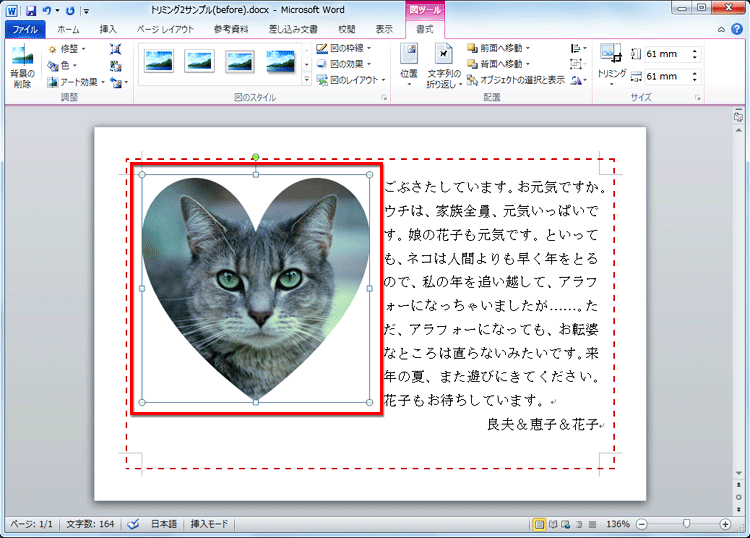Click Bring Forward (前面へ移動)
750x538 pixels.
pyautogui.click(x=498, y=48)
